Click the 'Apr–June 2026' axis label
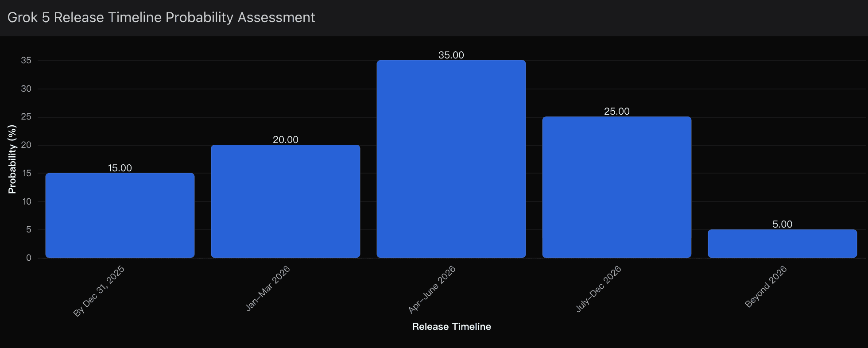Viewport: 868px width, 348px height. (x=432, y=290)
